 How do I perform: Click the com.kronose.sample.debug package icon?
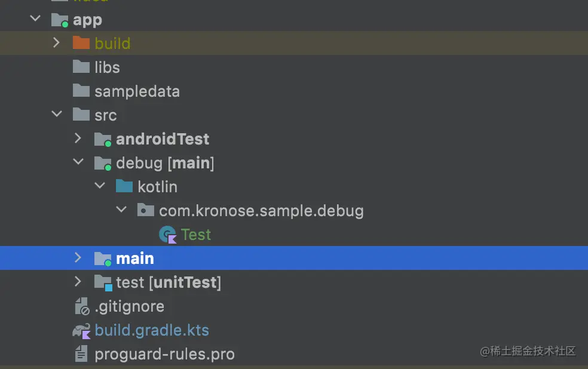pos(145,210)
